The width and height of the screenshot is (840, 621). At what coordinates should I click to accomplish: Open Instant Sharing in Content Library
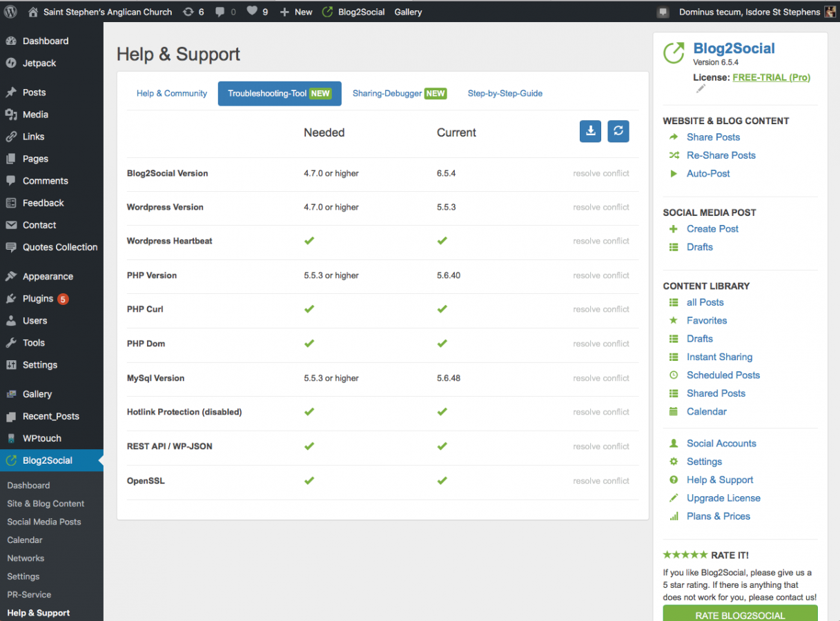click(x=719, y=357)
